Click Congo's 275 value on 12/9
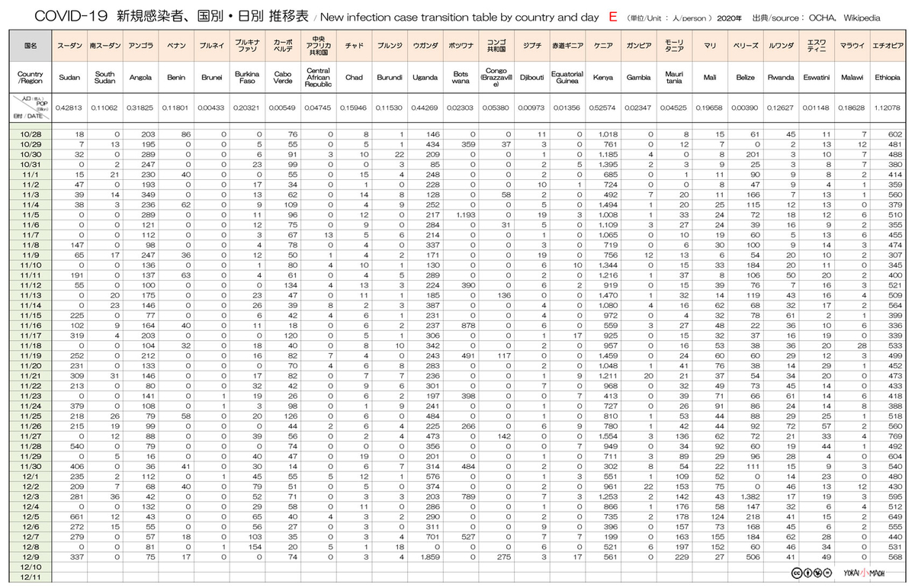Viewport: 915px width, 588px height. 503,556
